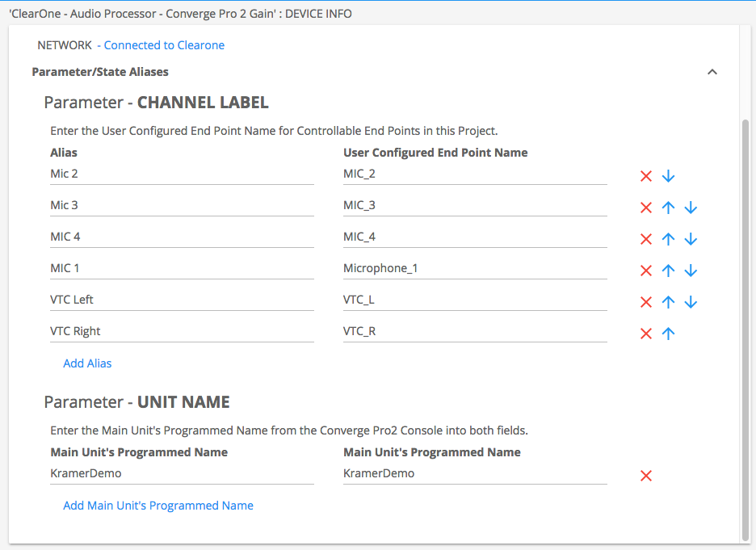The image size is (756, 550).
Task: Focus the VTC_R end point name field
Action: (474, 331)
